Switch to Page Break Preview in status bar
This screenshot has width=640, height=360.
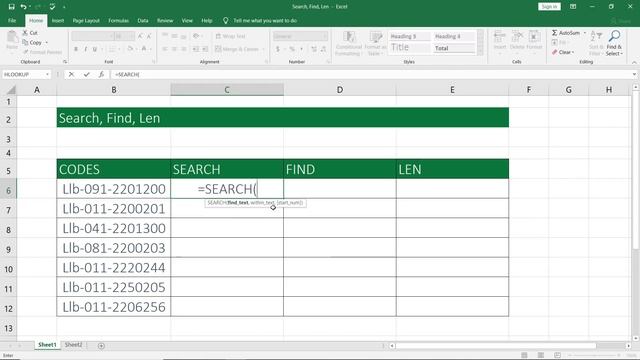[557, 355]
